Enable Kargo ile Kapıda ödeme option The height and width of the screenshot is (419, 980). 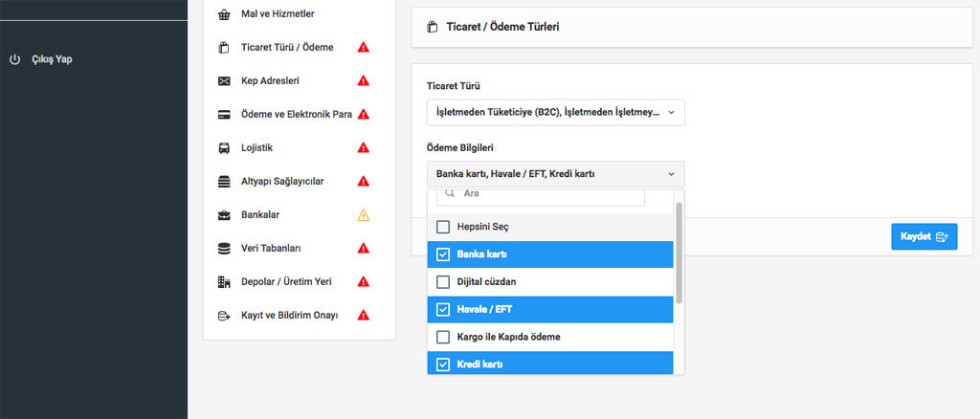coord(443,337)
